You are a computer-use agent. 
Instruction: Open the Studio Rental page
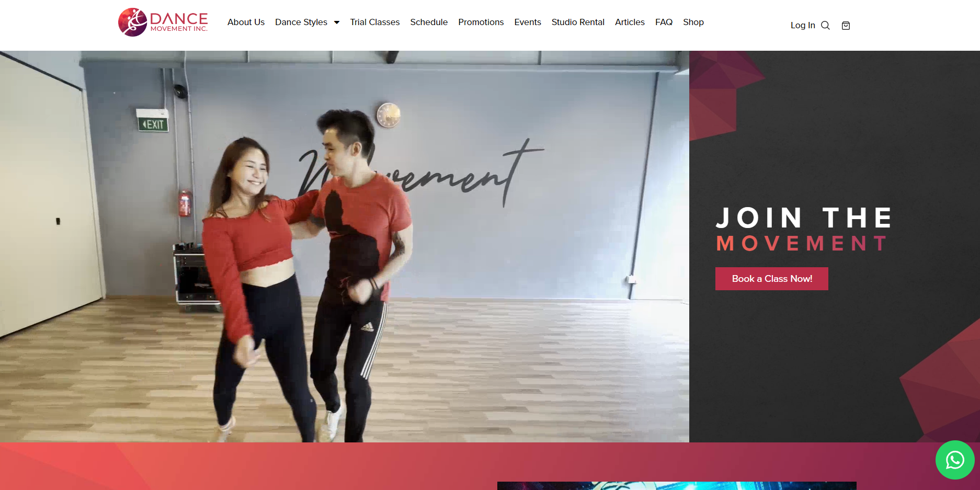coord(578,22)
